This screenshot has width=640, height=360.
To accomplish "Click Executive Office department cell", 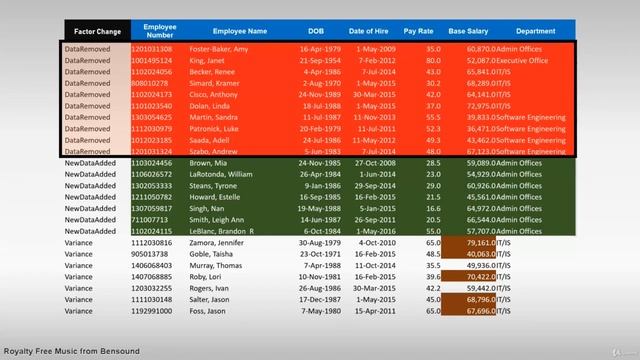I will point(522,60).
